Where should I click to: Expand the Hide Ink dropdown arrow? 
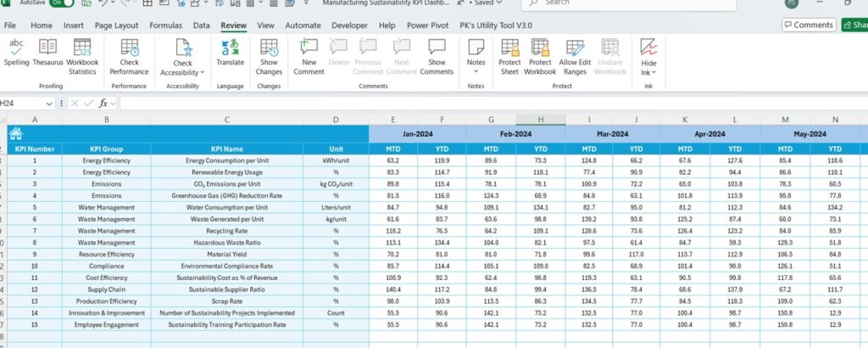pyautogui.click(x=654, y=73)
